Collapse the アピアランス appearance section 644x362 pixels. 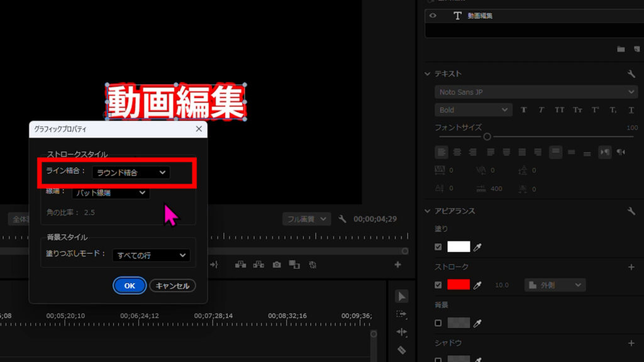coord(428,211)
